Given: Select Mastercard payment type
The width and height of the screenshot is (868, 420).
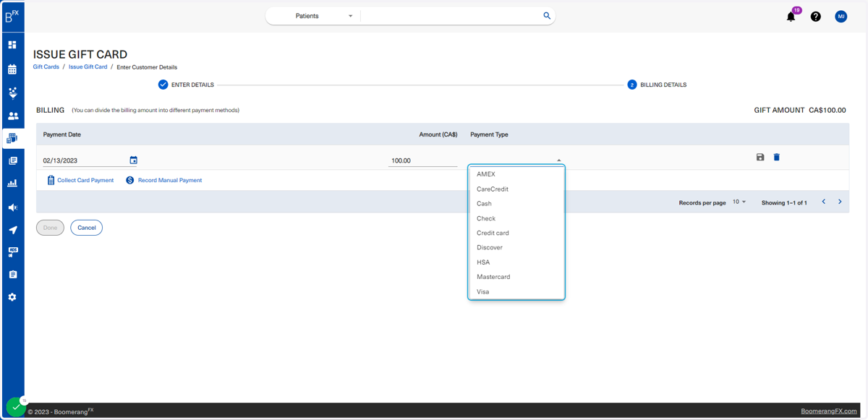Looking at the screenshot, I should click(x=516, y=277).
